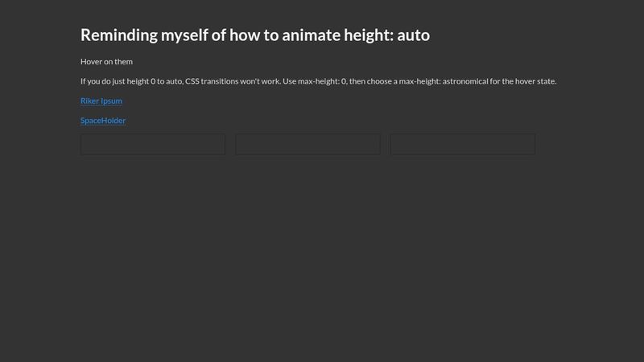
Task: Click the 'Hover on them' text
Action: tap(106, 62)
